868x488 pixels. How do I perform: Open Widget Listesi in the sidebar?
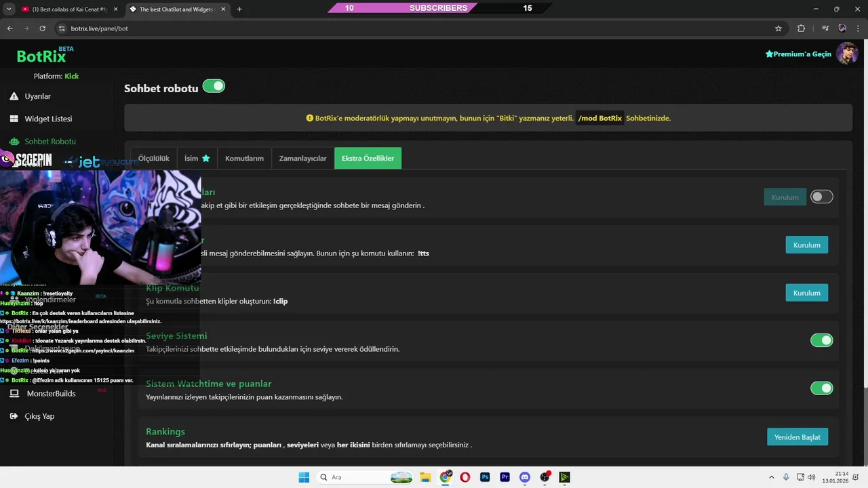[x=41, y=119]
